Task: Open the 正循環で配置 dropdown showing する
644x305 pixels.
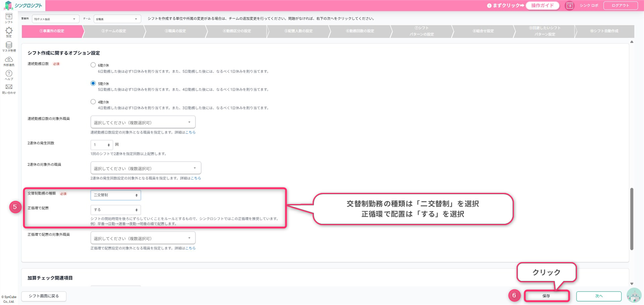Action: pos(115,209)
